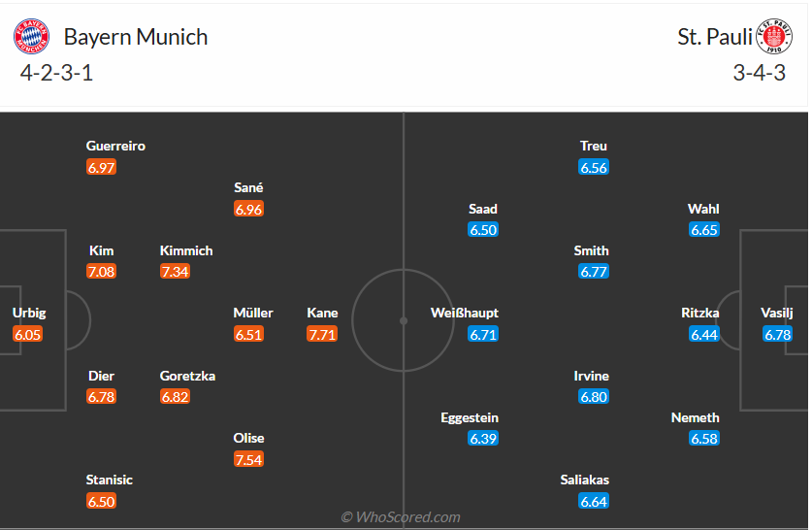Select Olise's 7.54 rating badge
Screen dimensions: 812x530
point(249,459)
